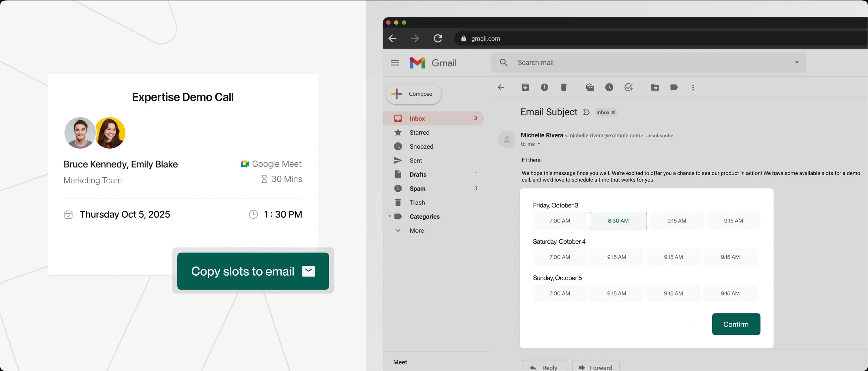
Task: Snooze the open email
Action: (x=609, y=87)
